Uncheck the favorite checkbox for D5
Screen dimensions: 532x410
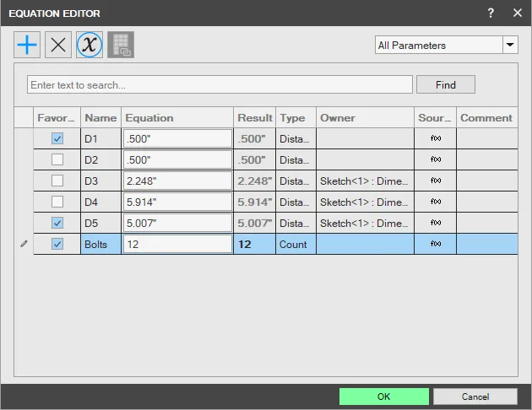pyautogui.click(x=57, y=223)
